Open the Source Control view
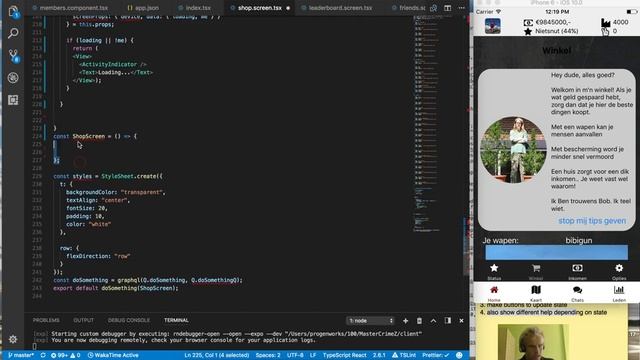640x360 pixels. coord(13,56)
